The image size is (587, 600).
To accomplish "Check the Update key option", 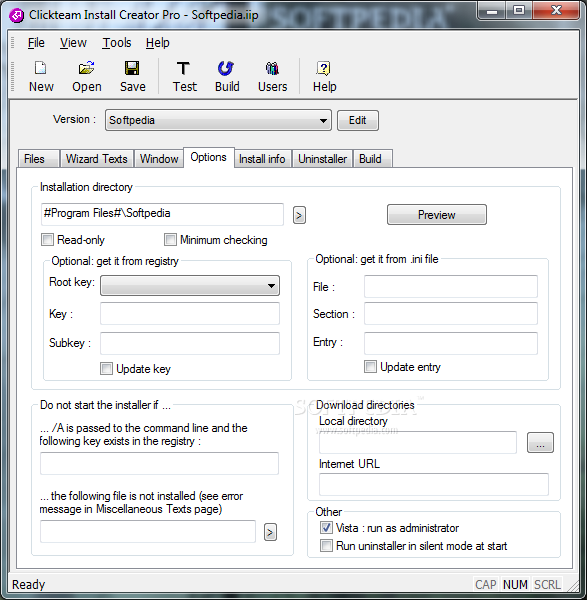I will 106,369.
